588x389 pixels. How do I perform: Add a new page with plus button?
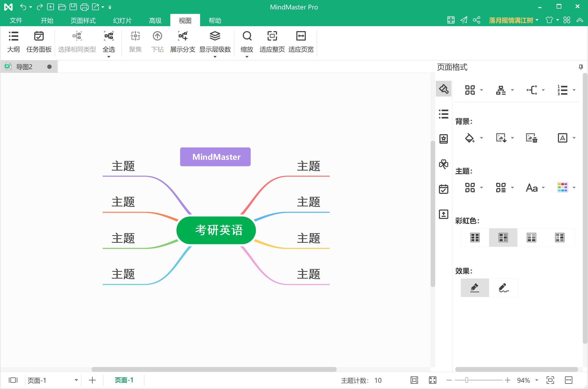pos(92,380)
